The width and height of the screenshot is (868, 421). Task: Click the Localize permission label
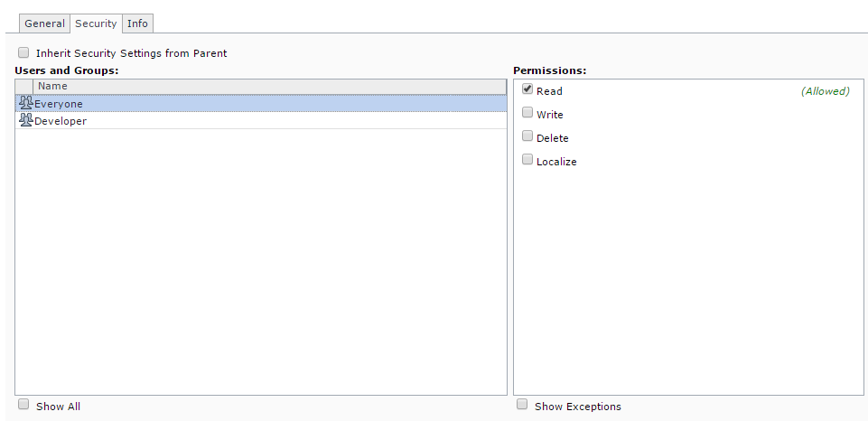pyautogui.click(x=556, y=162)
